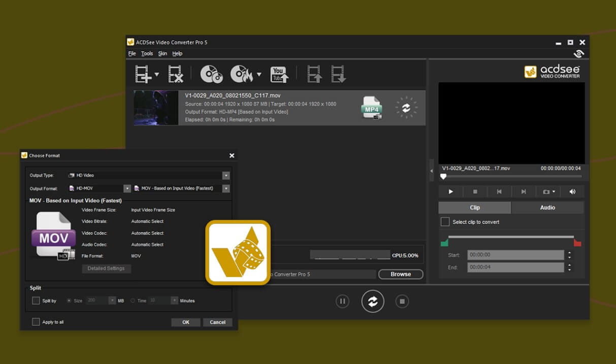Open the Tools menu
This screenshot has width=616, height=364.
point(147,53)
